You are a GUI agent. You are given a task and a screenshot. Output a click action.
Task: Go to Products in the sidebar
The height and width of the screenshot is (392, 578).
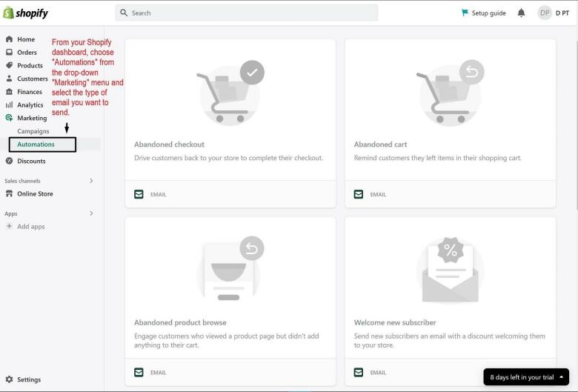pos(30,65)
